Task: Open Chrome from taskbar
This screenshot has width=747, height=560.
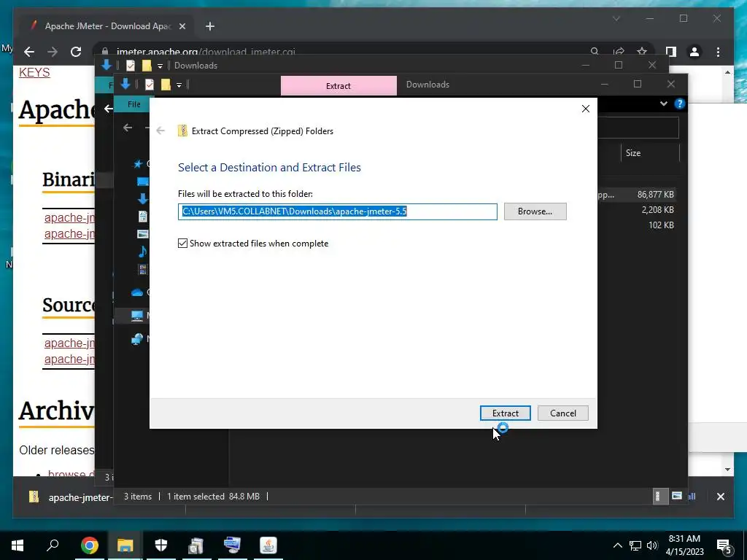Action: pos(90,545)
